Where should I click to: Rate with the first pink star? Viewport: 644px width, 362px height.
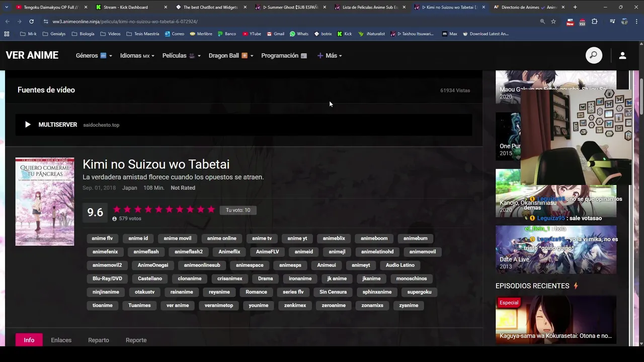pos(117,210)
